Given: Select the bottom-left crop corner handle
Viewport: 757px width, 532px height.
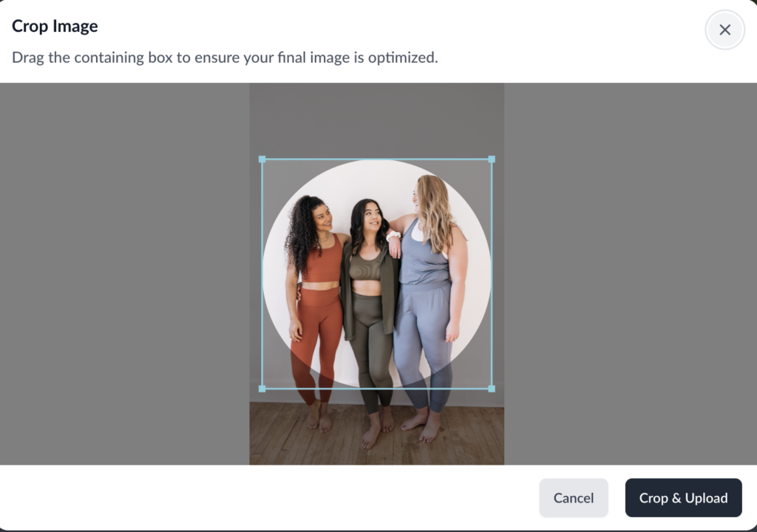Looking at the screenshot, I should click(x=262, y=389).
